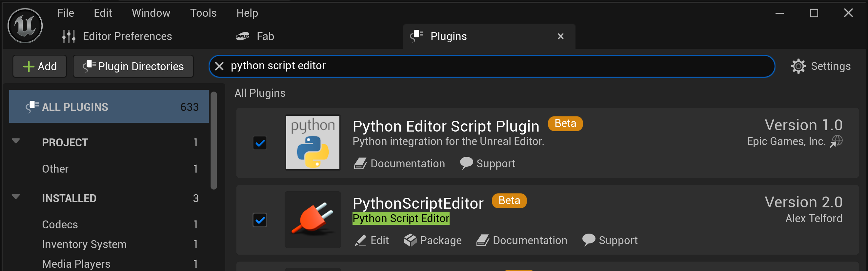Image resolution: width=868 pixels, height=271 pixels.
Task: Disable the PythonScriptEditor plugin checkbox
Action: 260,220
